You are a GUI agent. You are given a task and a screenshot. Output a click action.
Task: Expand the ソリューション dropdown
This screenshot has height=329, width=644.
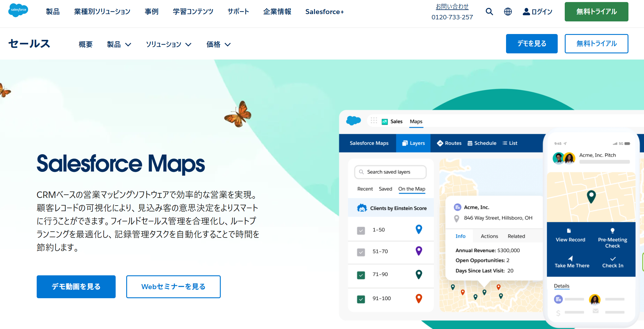169,44
